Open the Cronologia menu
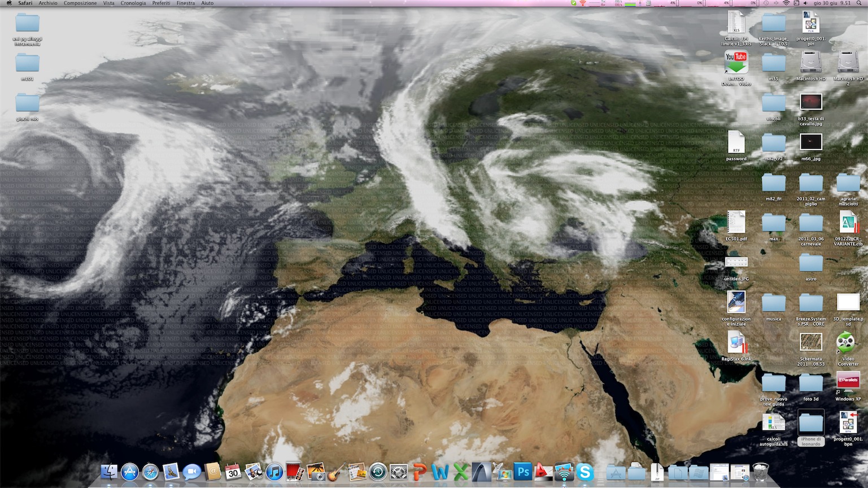The image size is (868, 488). pyautogui.click(x=133, y=3)
